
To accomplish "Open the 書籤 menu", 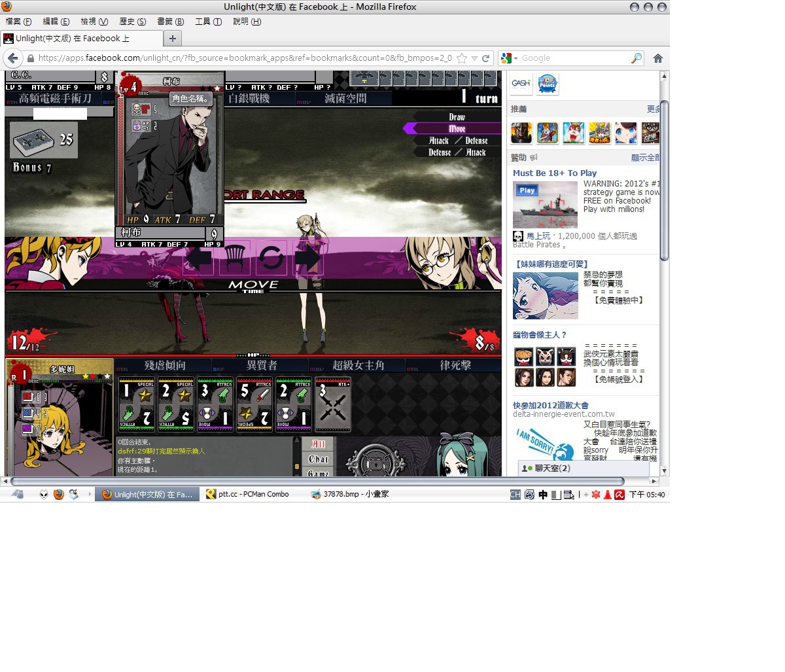I will click(170, 22).
